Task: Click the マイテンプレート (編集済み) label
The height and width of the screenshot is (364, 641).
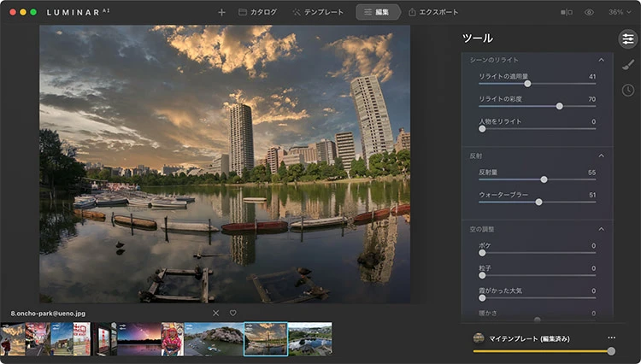Action: 529,338
